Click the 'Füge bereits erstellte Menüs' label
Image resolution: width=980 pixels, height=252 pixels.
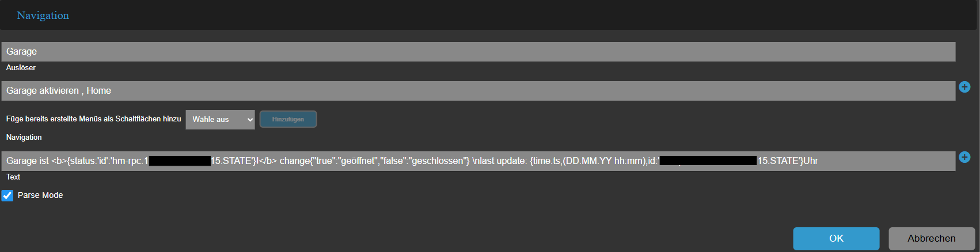[x=93, y=119]
